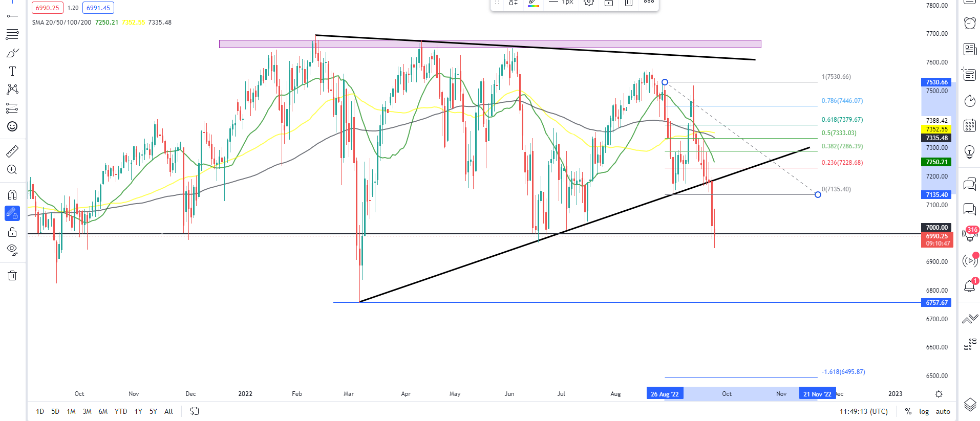Image resolution: width=980 pixels, height=421 pixels.
Task: Select the blue Fibonacci anchor at 7530.66
Action: coord(665,82)
